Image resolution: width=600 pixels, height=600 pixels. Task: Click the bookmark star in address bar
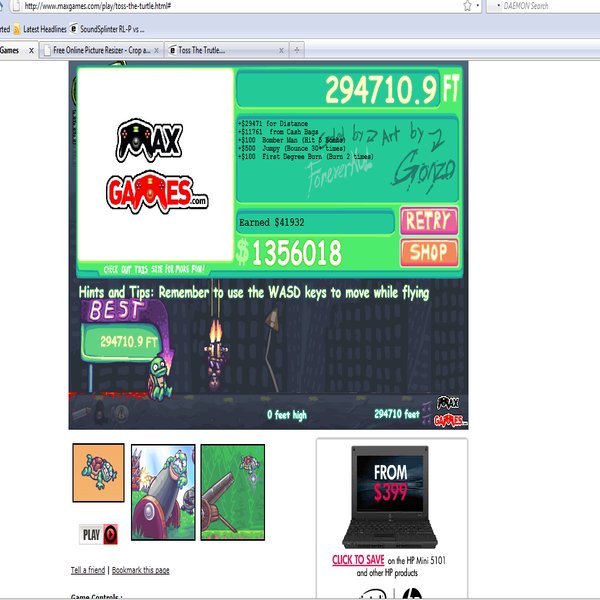(x=467, y=6)
